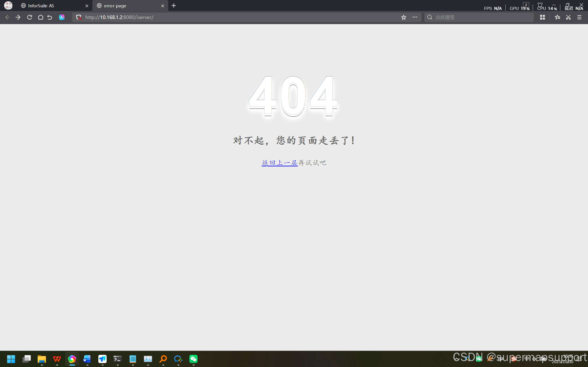Image resolution: width=588 pixels, height=367 pixels.
Task: Open the more options ellipsis menu
Action: click(415, 17)
